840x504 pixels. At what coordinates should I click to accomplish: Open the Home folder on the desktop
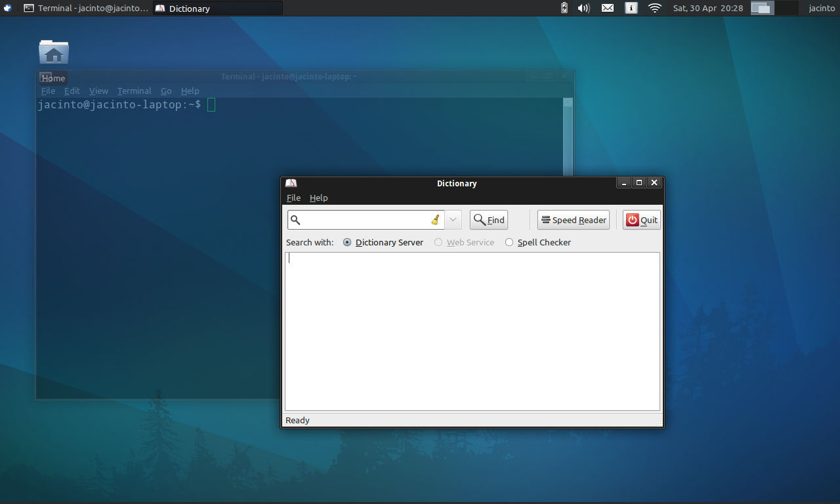coord(53,52)
